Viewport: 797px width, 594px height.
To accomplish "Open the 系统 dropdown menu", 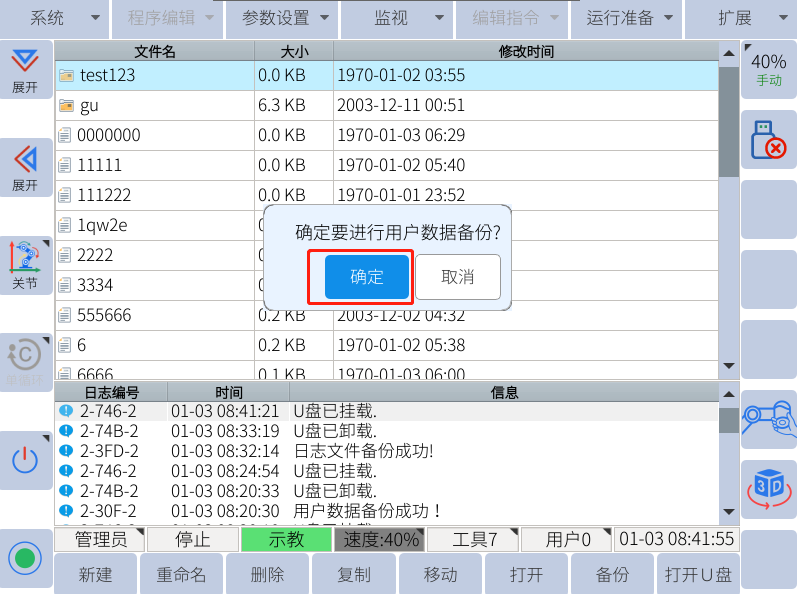I will [56, 18].
